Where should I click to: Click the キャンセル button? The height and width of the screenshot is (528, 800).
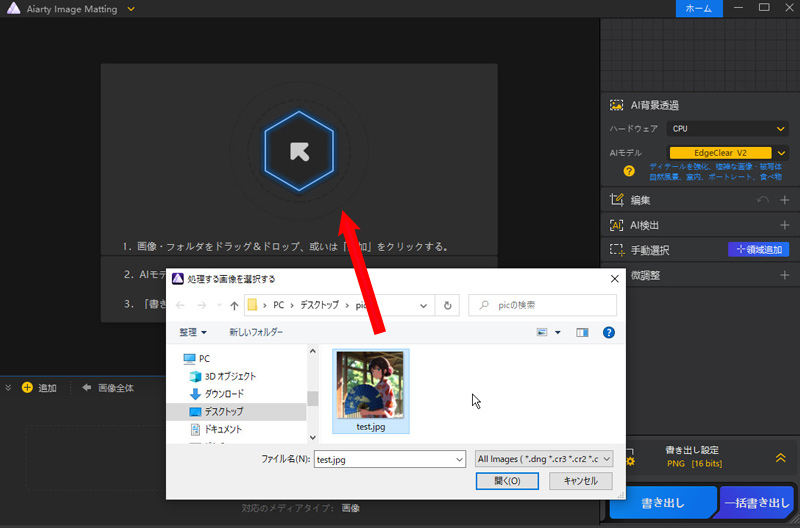coord(581,481)
